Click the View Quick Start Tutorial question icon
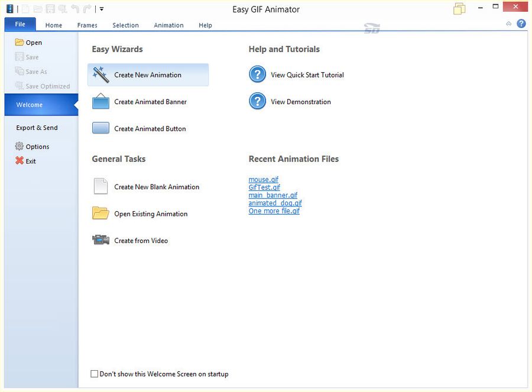 (258, 74)
